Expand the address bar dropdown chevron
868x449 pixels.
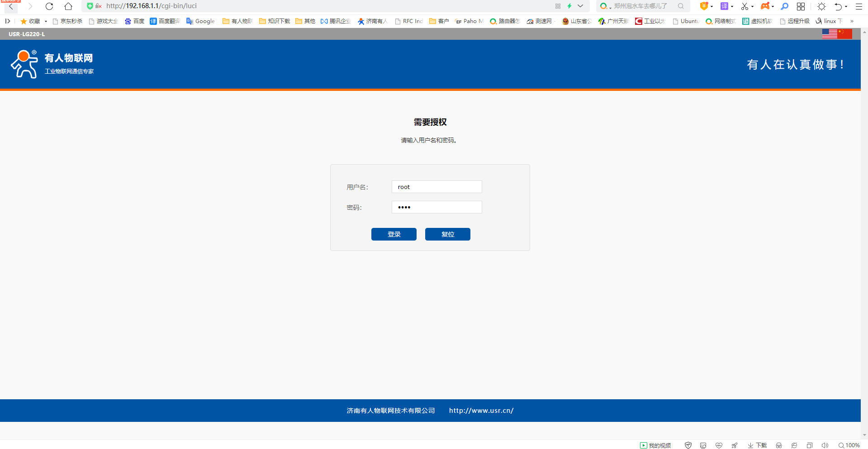pyautogui.click(x=580, y=6)
